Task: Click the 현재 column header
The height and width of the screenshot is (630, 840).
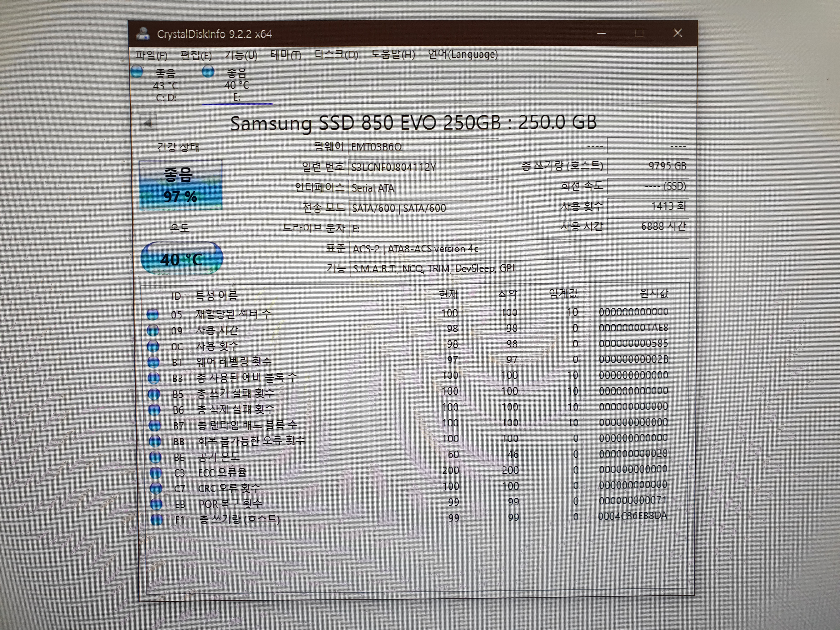Action: point(448,294)
